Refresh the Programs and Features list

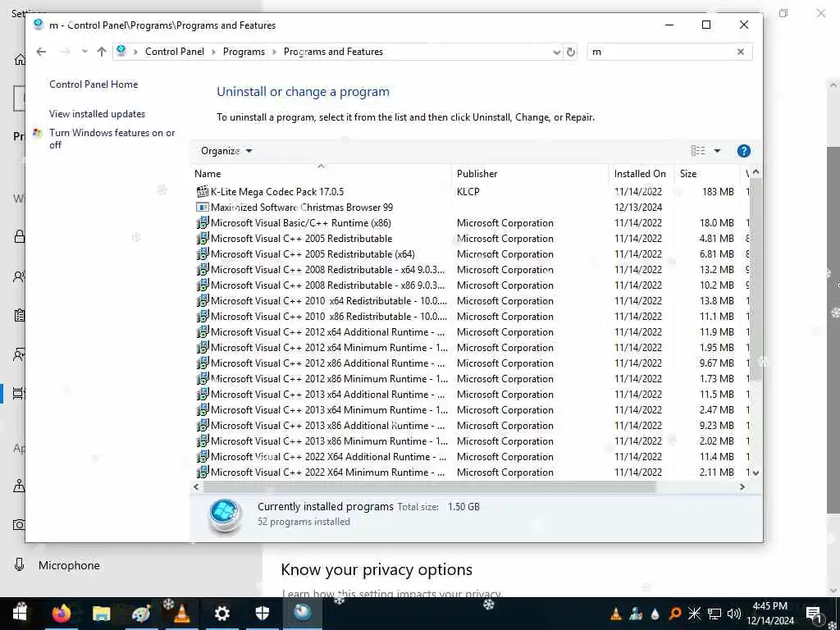pyautogui.click(x=571, y=52)
